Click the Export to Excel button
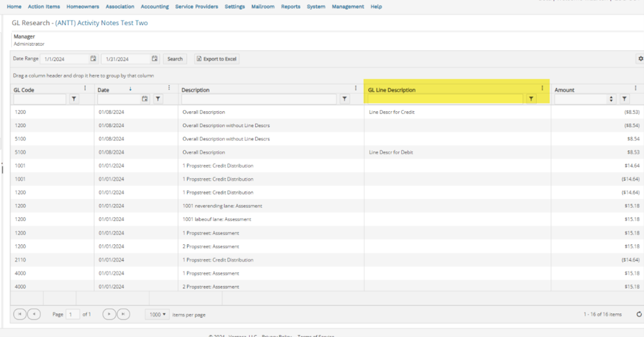Screen dimensions: 644x337 pyautogui.click(x=217, y=59)
